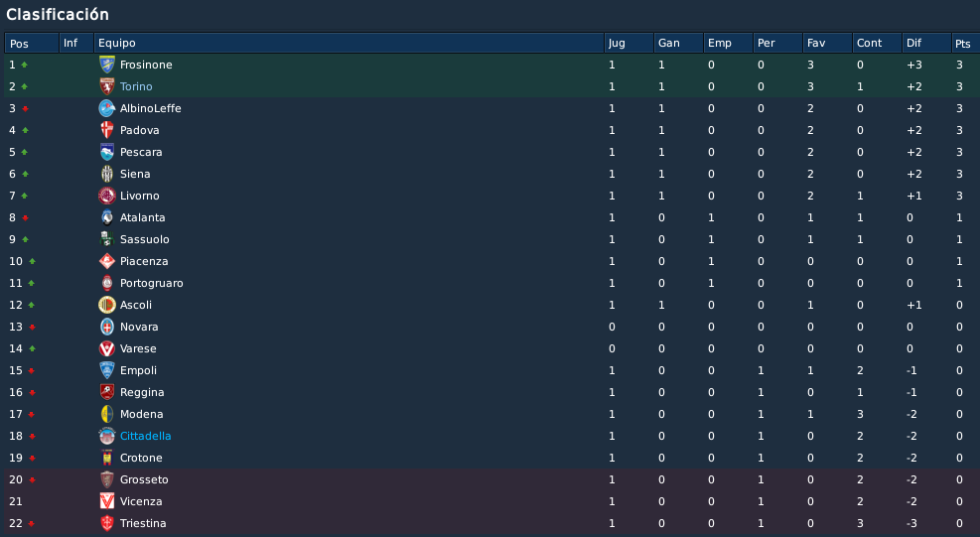Click the Livorno round badge icon
The width and height of the screenshot is (980, 537).
coord(107,196)
